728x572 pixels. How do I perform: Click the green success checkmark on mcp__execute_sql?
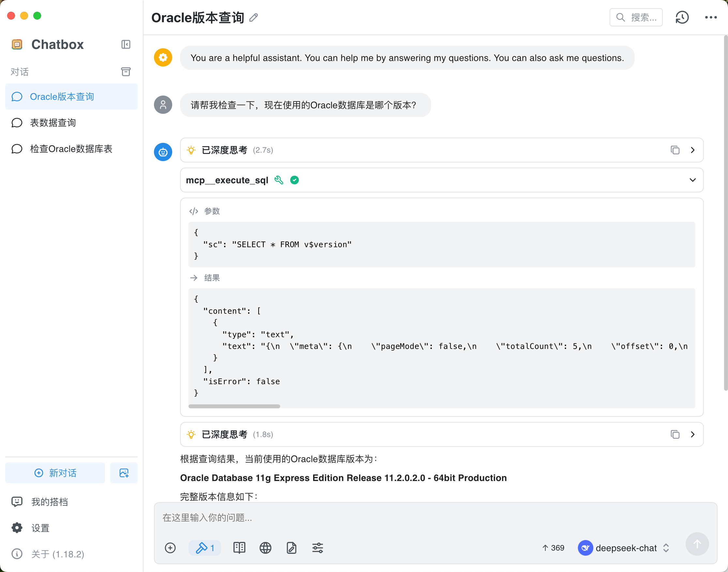pos(295,180)
